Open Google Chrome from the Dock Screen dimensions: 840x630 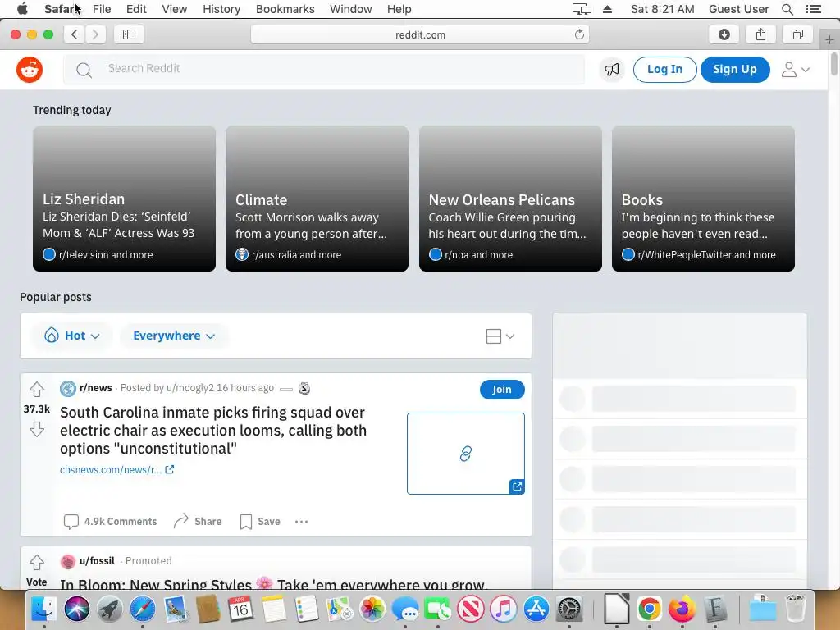(649, 609)
